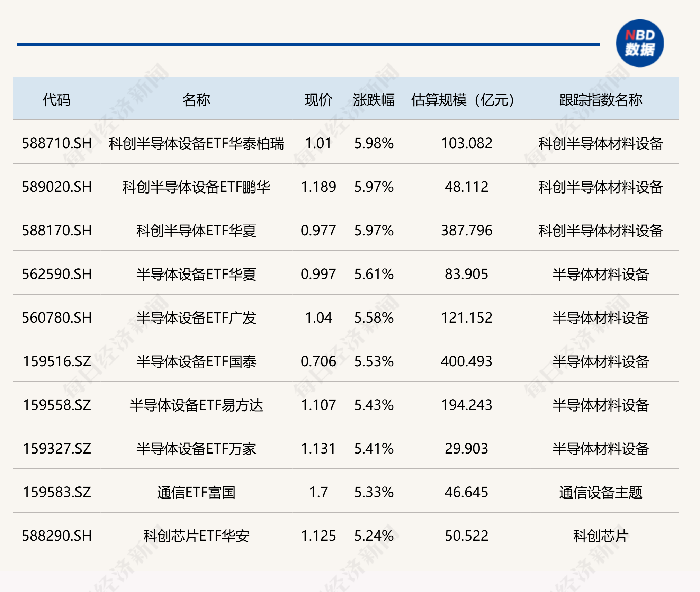Click the 5.98% change value
Image resolution: width=700 pixels, height=592 pixels.
pyautogui.click(x=374, y=143)
